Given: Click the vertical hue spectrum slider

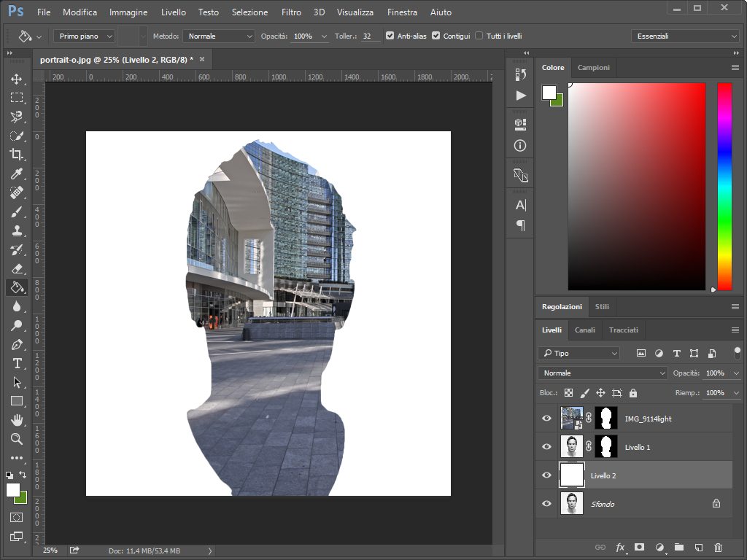Looking at the screenshot, I should [x=724, y=186].
